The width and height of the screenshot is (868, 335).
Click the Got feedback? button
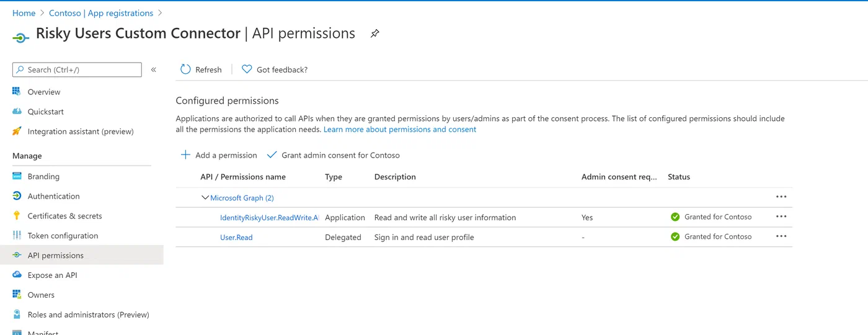275,69
